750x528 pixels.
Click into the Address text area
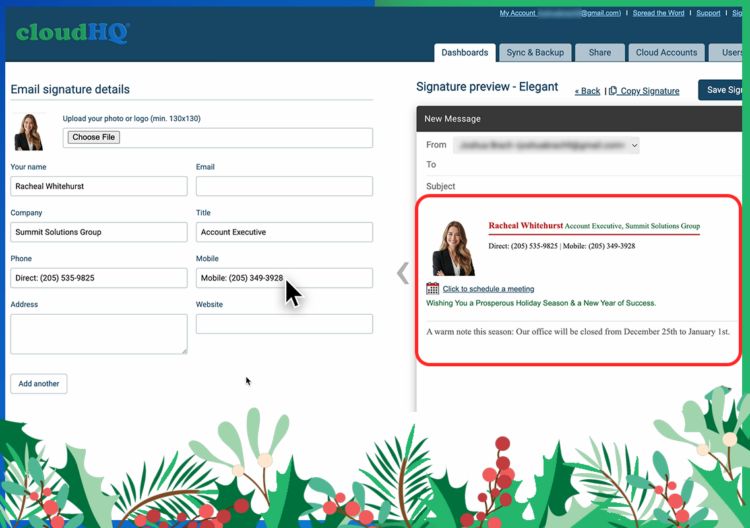tap(98, 333)
